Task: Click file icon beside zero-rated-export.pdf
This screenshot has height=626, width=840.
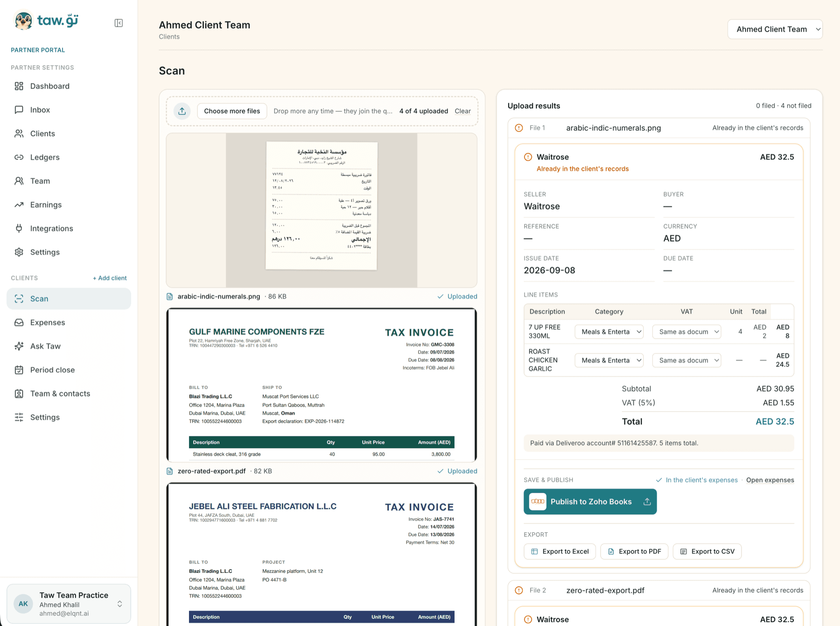Action: pyautogui.click(x=170, y=471)
